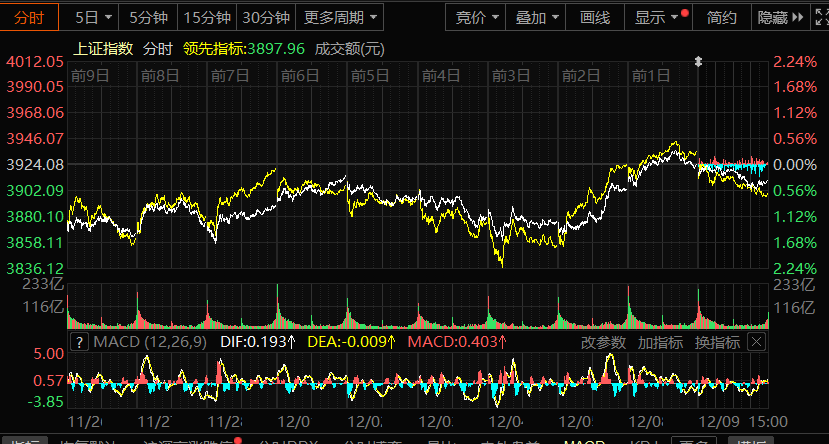
Task: Select the 30分钟 period tab
Action: point(266,18)
